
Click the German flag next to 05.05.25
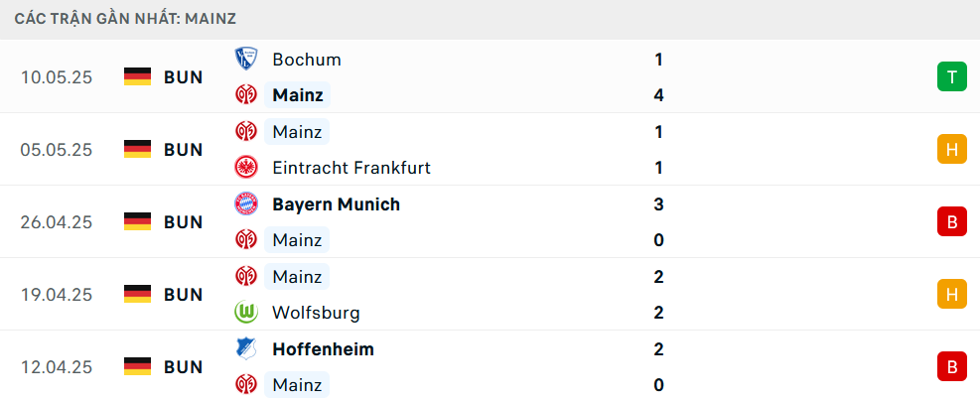tap(137, 150)
